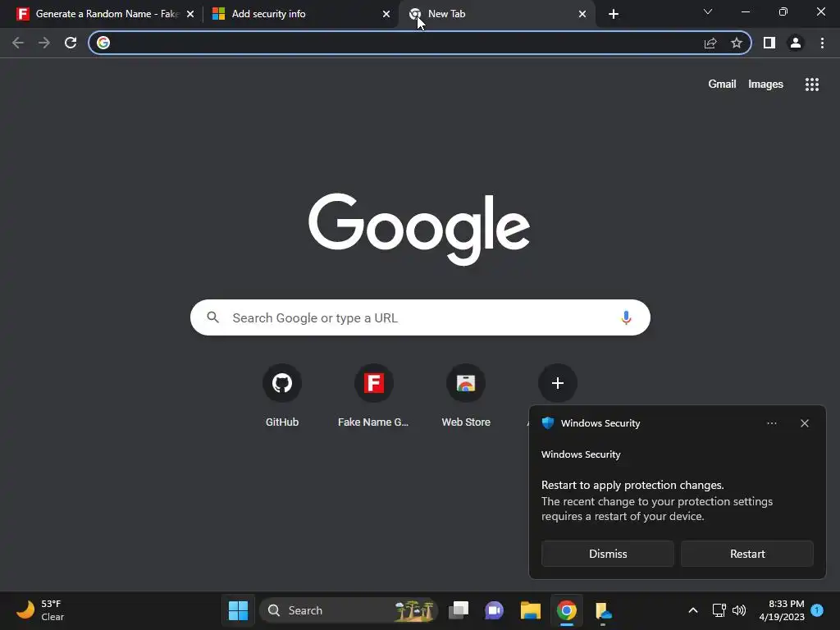
Task: Open the network status tray icon
Action: coord(719,610)
